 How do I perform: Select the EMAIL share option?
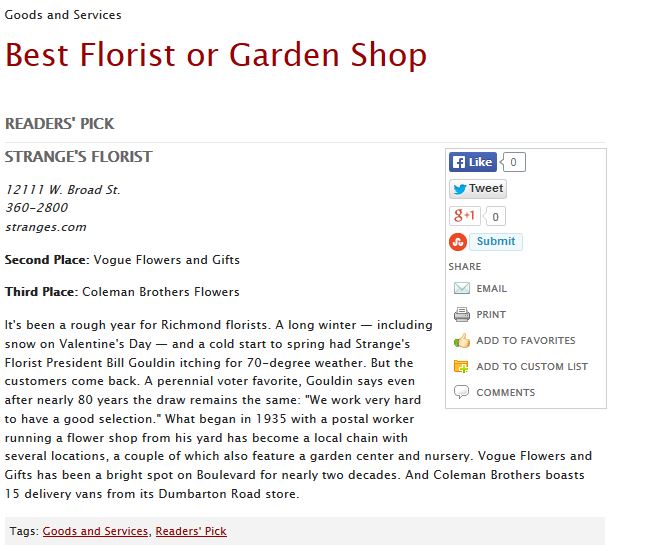(491, 289)
